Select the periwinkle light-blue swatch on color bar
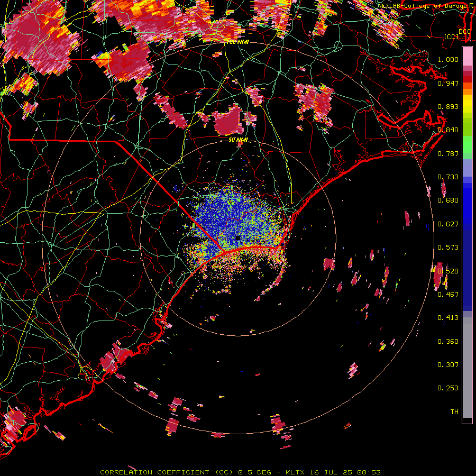Image resolution: width=476 pixels, height=476 pixels. 467,168
